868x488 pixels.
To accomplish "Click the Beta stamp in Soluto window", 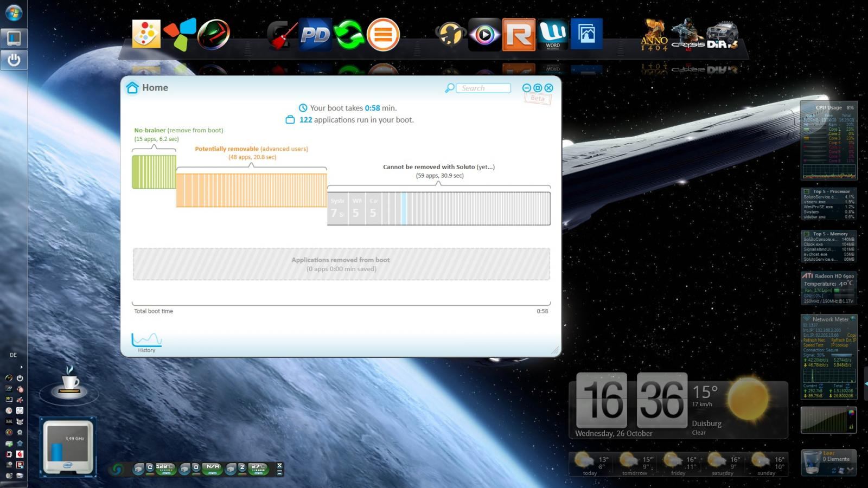I will point(537,98).
